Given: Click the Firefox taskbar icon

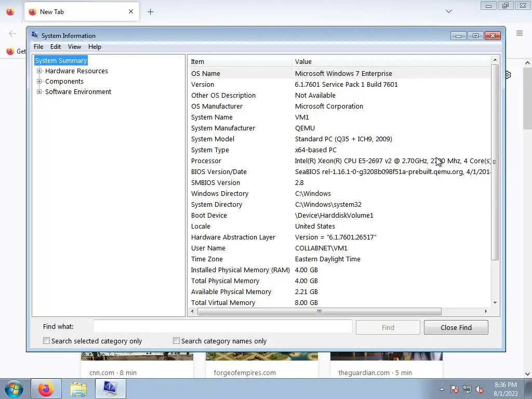Looking at the screenshot, I should (46, 389).
